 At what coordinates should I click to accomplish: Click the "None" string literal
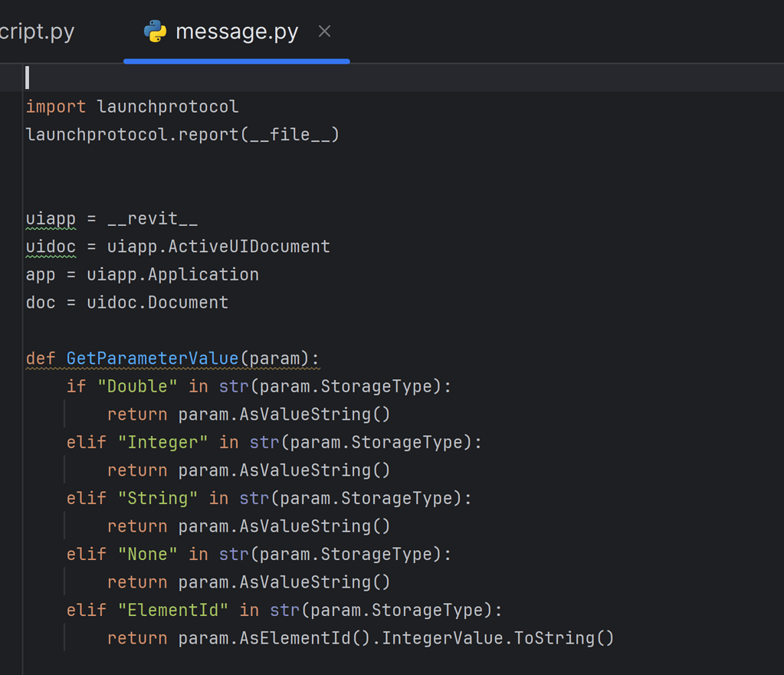coord(147,554)
